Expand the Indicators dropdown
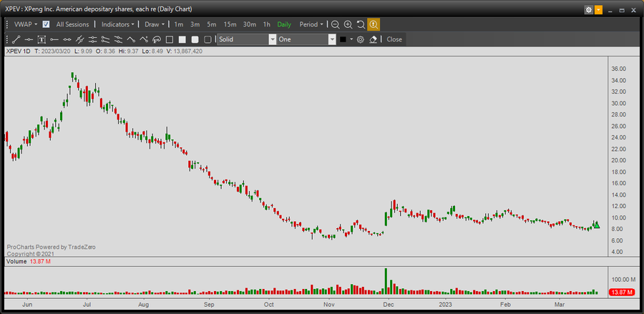Image resolution: width=644 pixels, height=314 pixels. tap(118, 24)
